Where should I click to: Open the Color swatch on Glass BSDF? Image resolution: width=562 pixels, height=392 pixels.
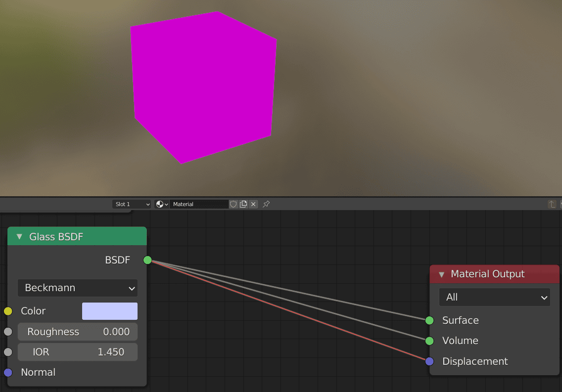(x=109, y=311)
